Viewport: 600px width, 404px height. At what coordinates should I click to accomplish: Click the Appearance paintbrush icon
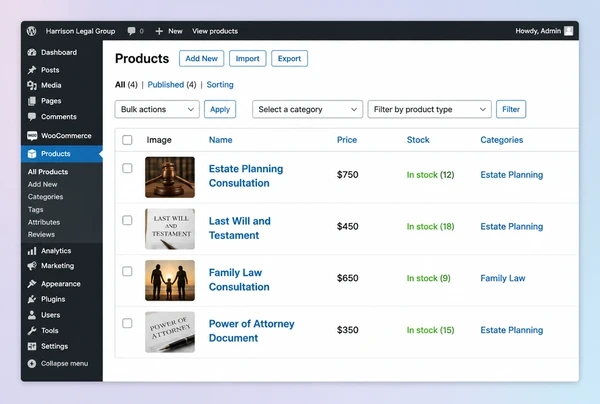(32, 284)
